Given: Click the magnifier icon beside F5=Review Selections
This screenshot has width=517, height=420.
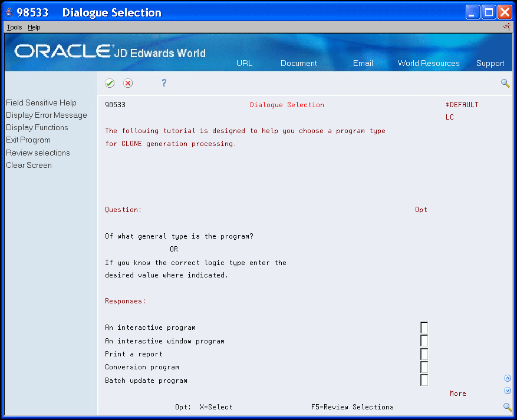Looking at the screenshot, I should pyautogui.click(x=508, y=407).
